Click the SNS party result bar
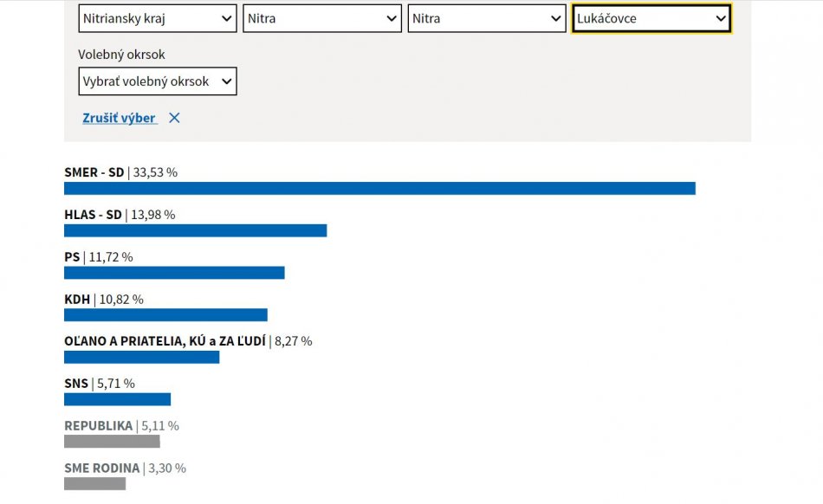The width and height of the screenshot is (823, 504). coord(117,399)
